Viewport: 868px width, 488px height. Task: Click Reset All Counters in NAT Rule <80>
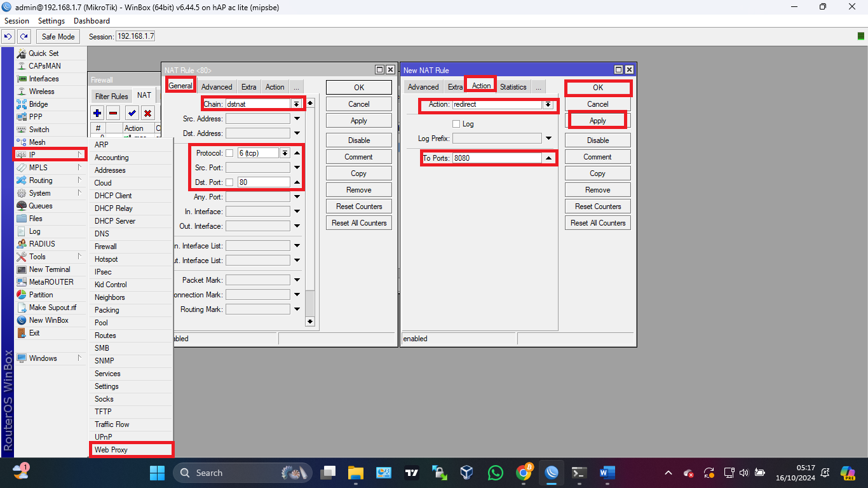(359, 223)
